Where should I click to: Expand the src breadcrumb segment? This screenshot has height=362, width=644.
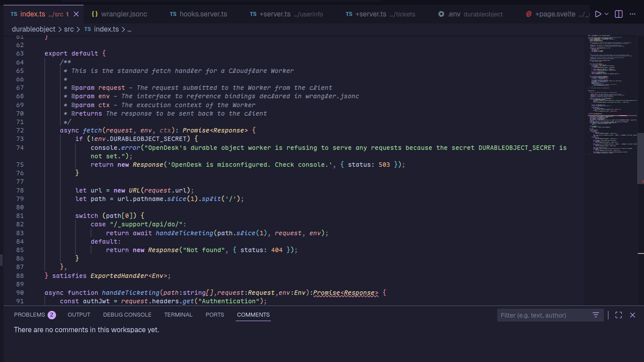68,29
